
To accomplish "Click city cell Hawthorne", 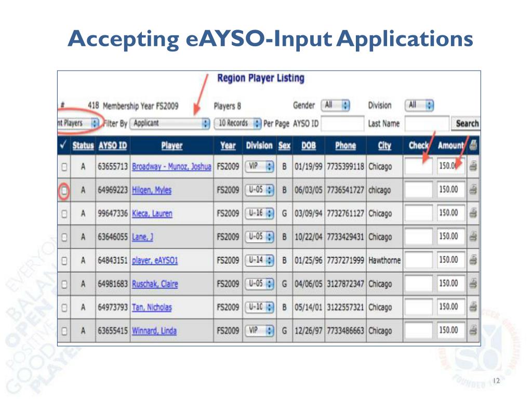I will coord(384,261).
